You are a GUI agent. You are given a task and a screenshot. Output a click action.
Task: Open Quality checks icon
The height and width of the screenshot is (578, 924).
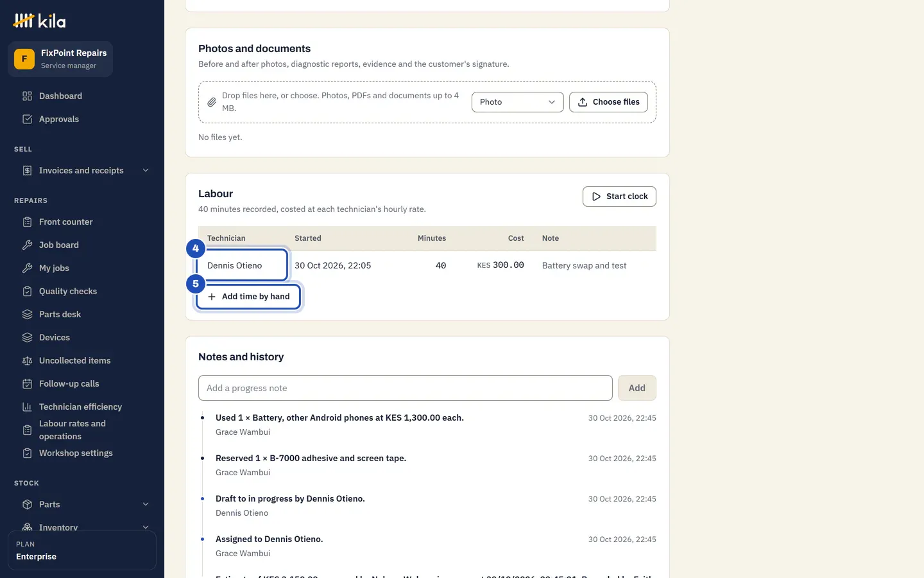click(27, 291)
